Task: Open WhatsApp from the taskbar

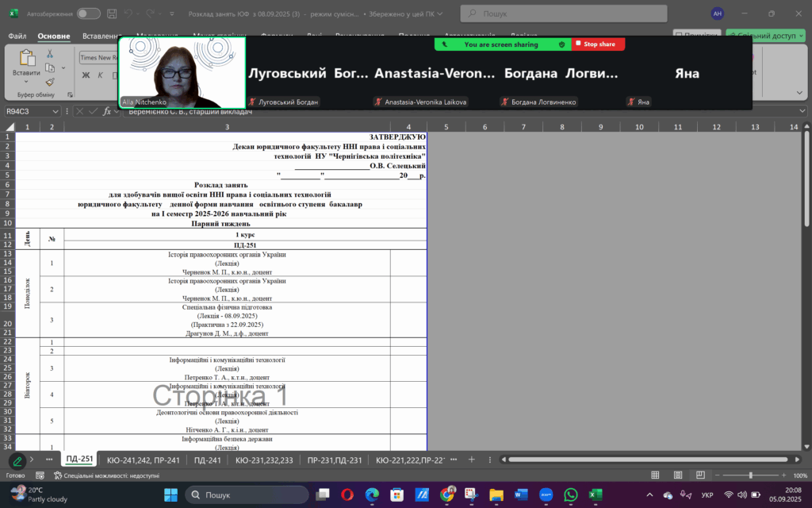Action: click(571, 495)
